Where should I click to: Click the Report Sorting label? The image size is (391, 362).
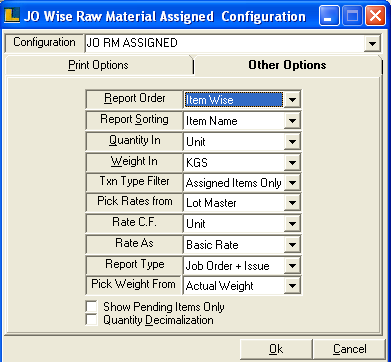[x=134, y=120]
